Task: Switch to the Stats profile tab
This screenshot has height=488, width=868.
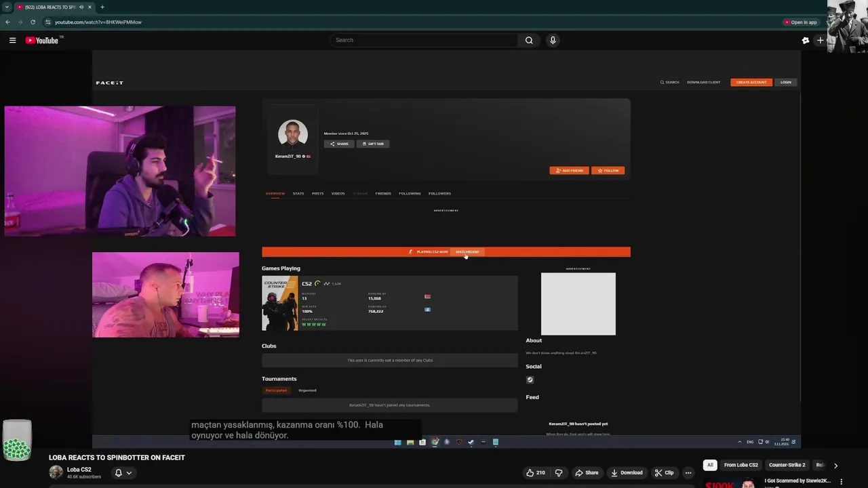Action: pyautogui.click(x=298, y=194)
